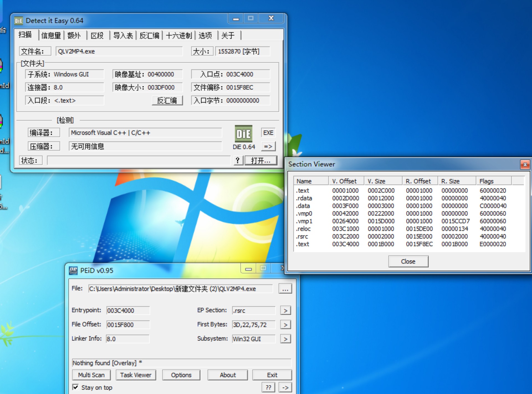Toggle the Stay on top checkbox
532x394 pixels.
point(75,387)
